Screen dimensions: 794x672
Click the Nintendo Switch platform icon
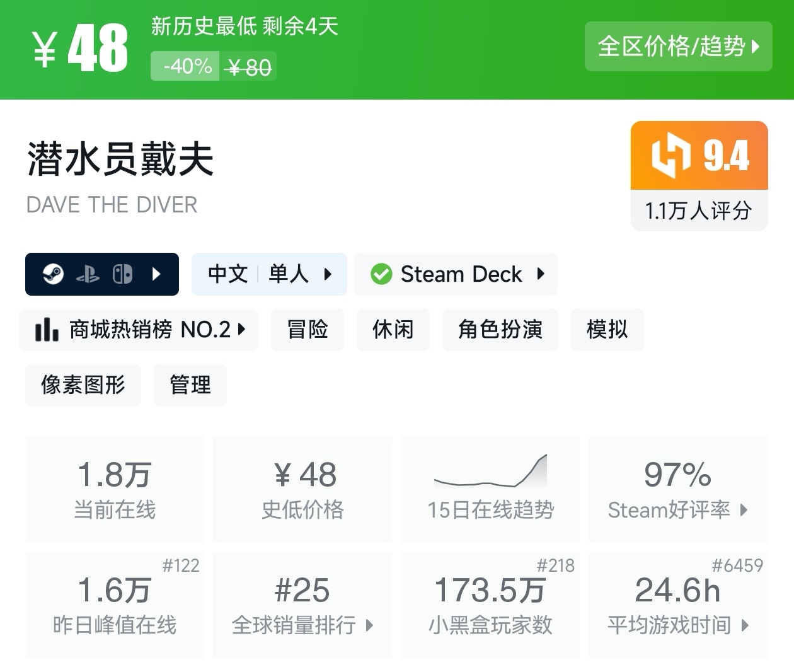[122, 274]
